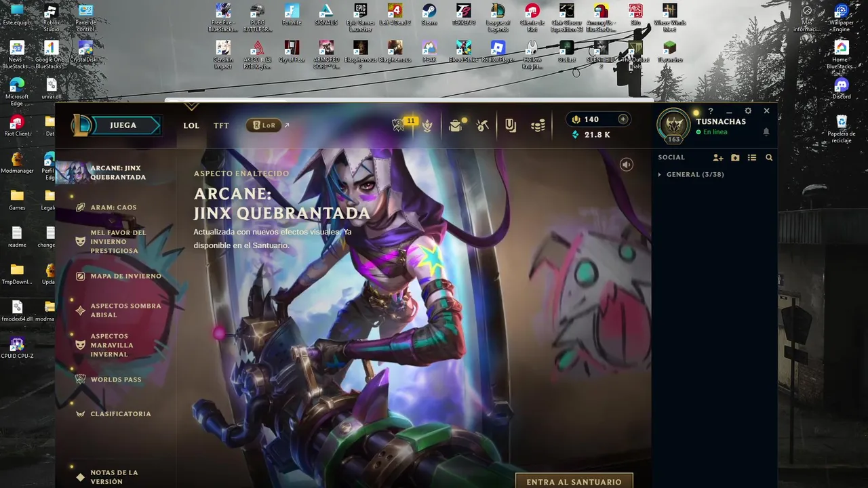Open the profile collection briefcase icon

(x=455, y=126)
